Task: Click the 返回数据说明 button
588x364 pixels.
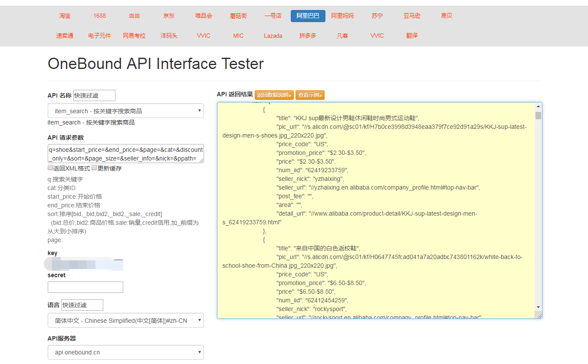Action: pos(274,95)
